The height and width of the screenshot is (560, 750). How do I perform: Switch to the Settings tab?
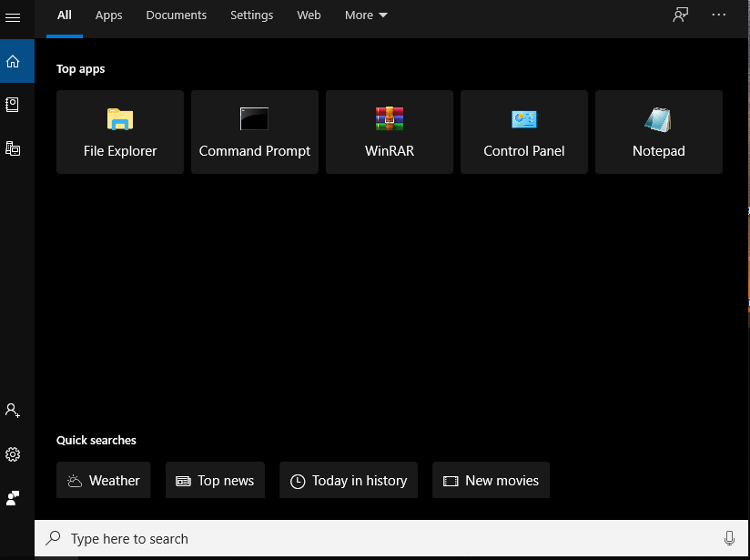(251, 15)
